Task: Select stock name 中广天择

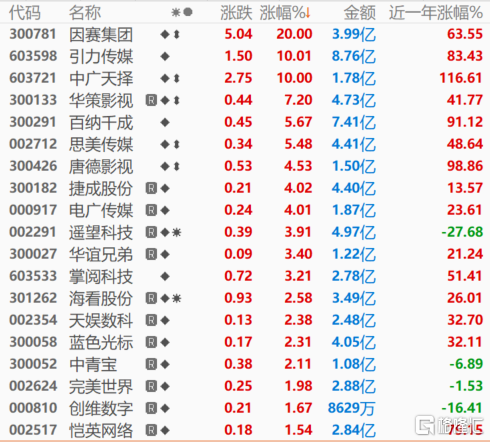Action: coord(101,78)
